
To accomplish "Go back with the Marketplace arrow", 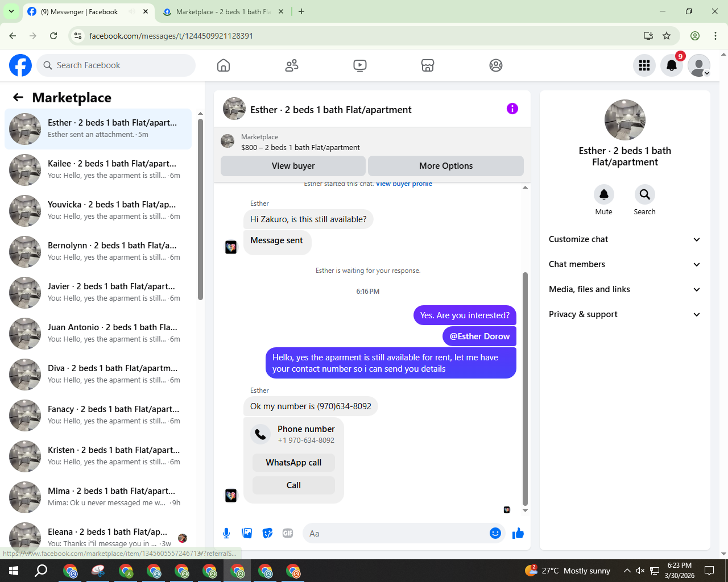I will 18,97.
